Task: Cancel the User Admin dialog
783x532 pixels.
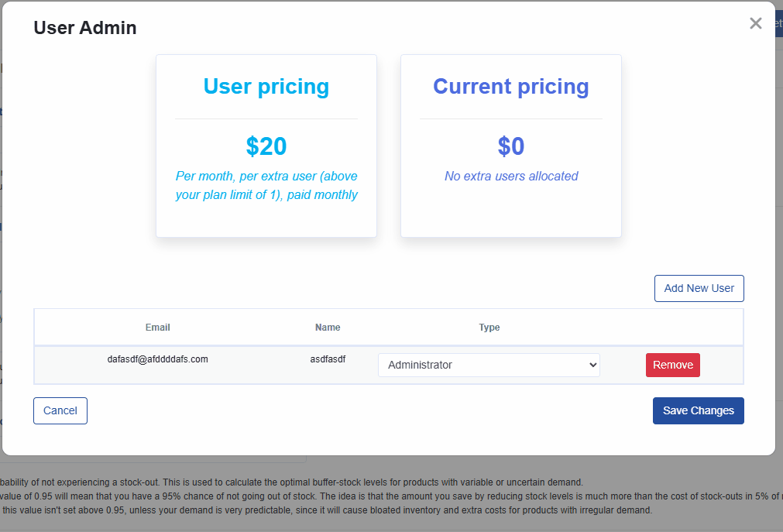Action: click(x=60, y=410)
